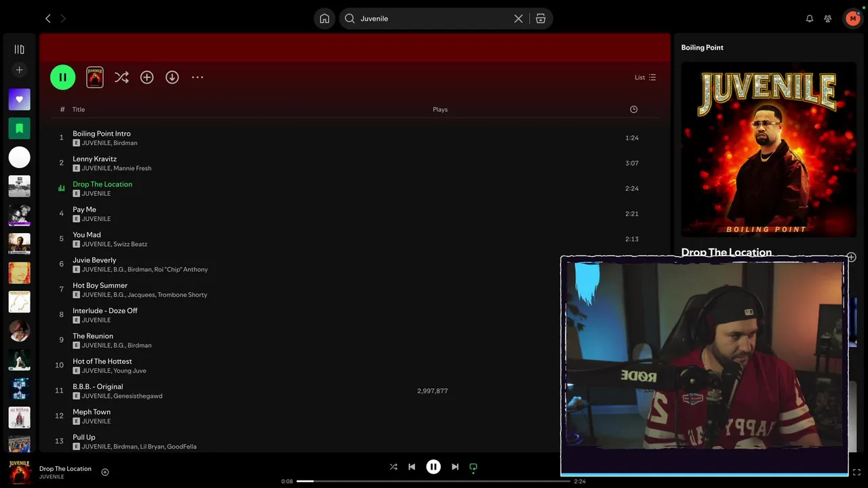Click the white circle sidebar playlist

19,157
